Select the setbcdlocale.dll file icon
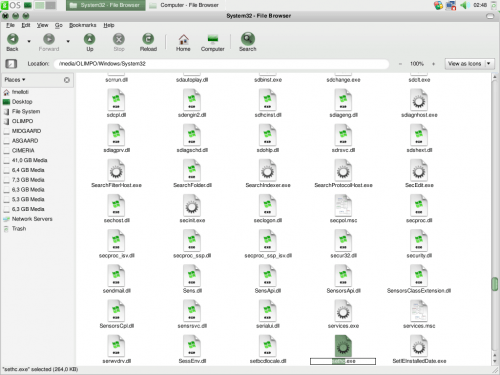500x375 pixels. click(x=267, y=346)
